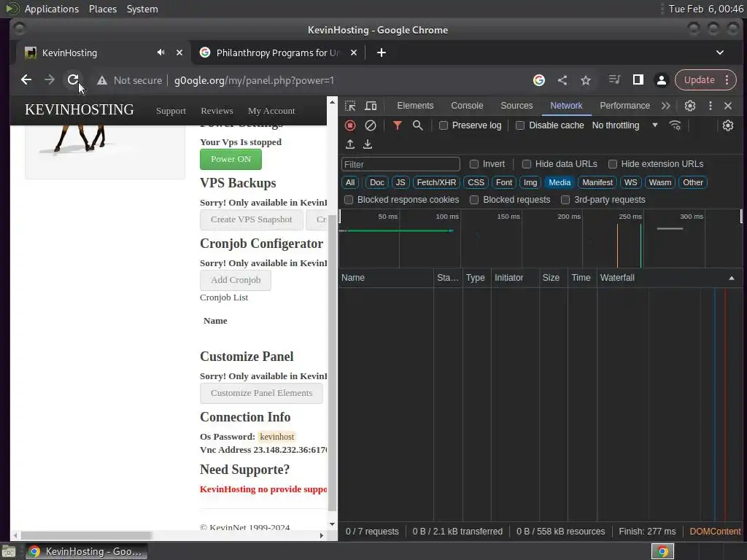Click Create VPS Snapshot button
747x560 pixels.
pos(251,219)
